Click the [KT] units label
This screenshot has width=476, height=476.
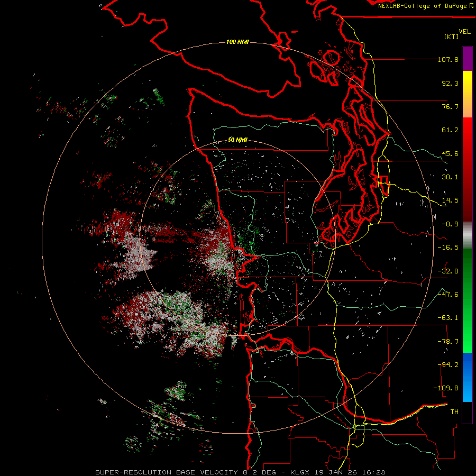(452, 36)
